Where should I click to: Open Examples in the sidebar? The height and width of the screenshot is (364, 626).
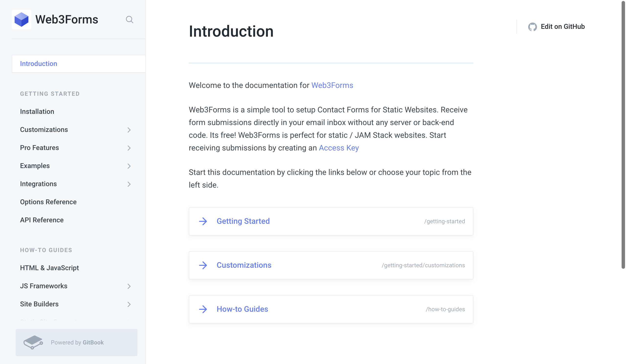(35, 166)
